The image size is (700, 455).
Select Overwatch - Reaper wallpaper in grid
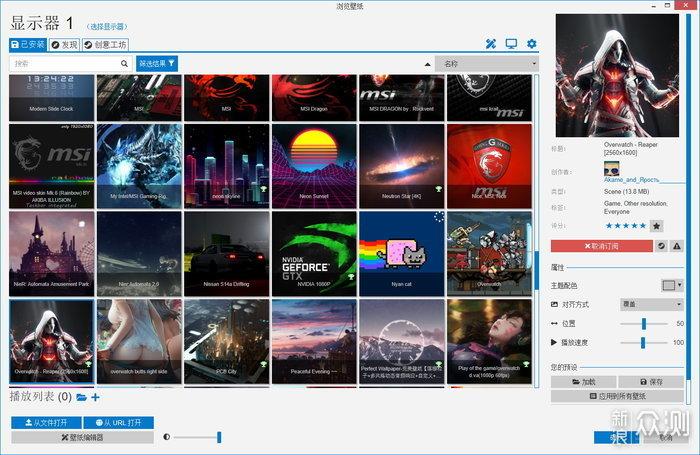51,341
